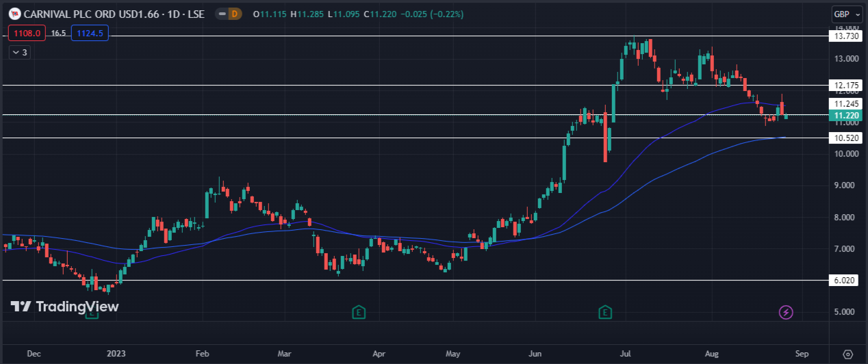Open the earnings E marker near July
868x364 pixels.
coord(605,313)
